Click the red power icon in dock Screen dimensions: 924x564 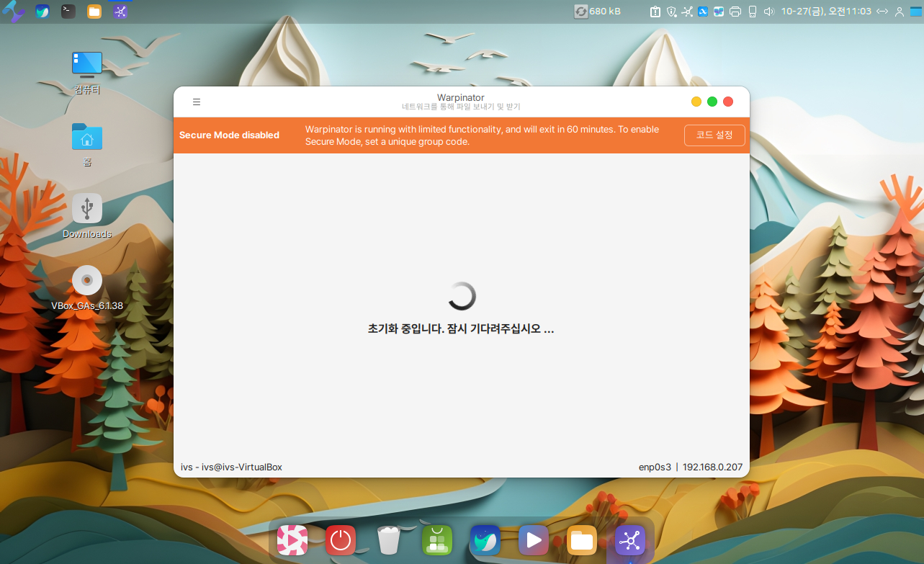(341, 540)
